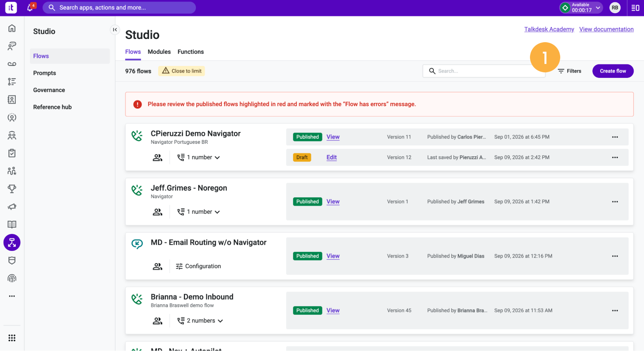Image resolution: width=644 pixels, height=351 pixels.
Task: Select Governance in the Studio sidebar
Action: pos(49,90)
